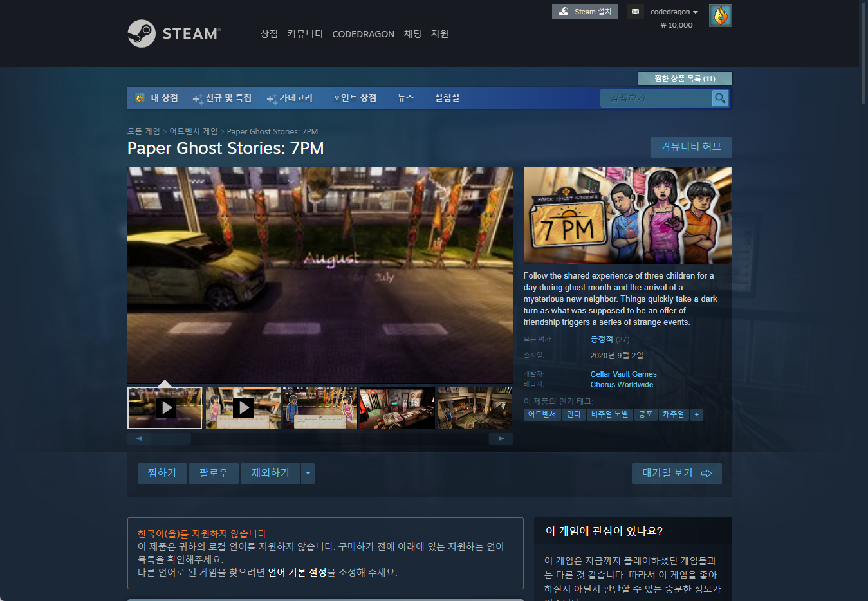Click the 한국어(을)를 지원하지 않습니다 notice title
The height and width of the screenshot is (601, 868).
(x=202, y=533)
